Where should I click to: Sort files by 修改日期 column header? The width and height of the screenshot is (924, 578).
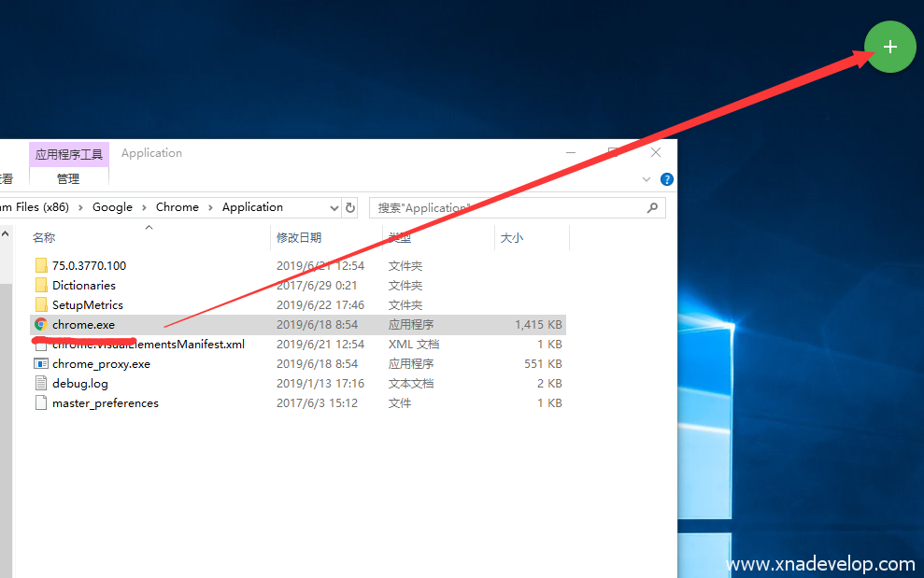tap(299, 238)
